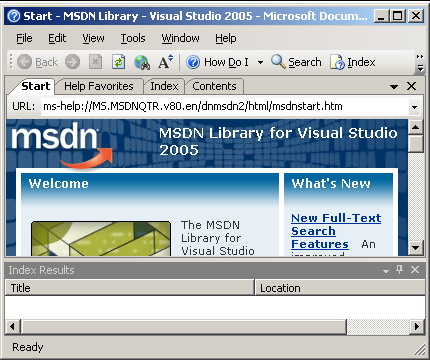Sort by the Location column header

pos(340,288)
